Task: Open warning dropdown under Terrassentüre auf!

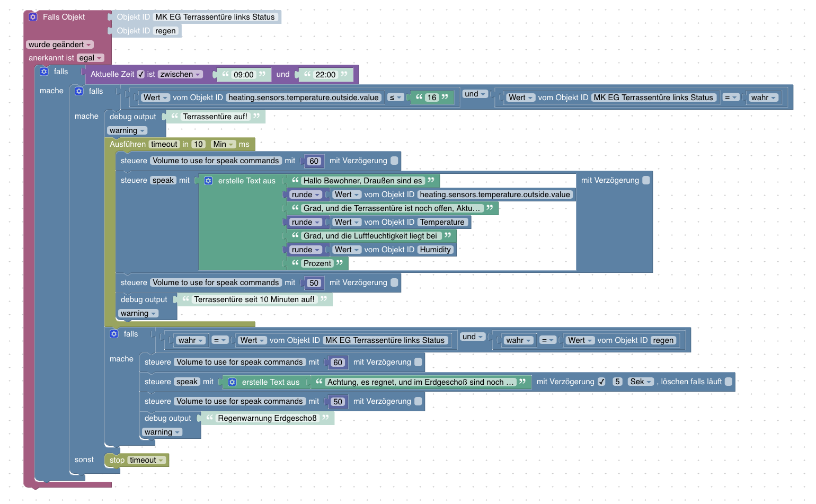Action: pos(127,130)
